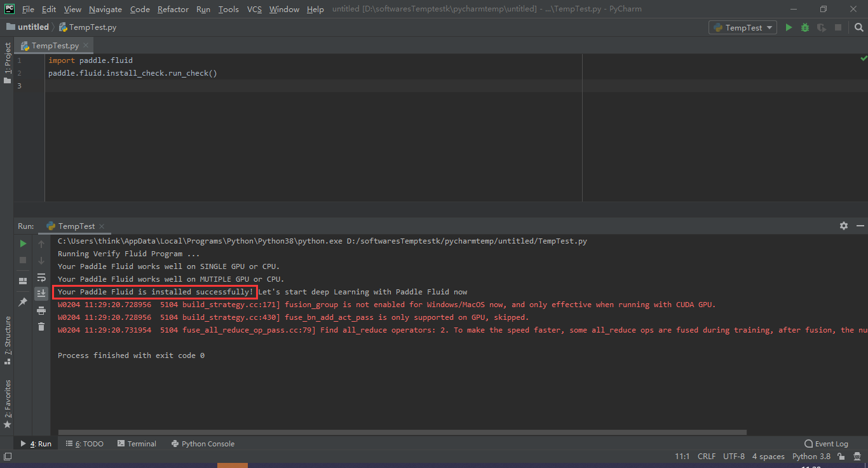
Task: Click the Print icon in Run panel
Action: coord(41,310)
